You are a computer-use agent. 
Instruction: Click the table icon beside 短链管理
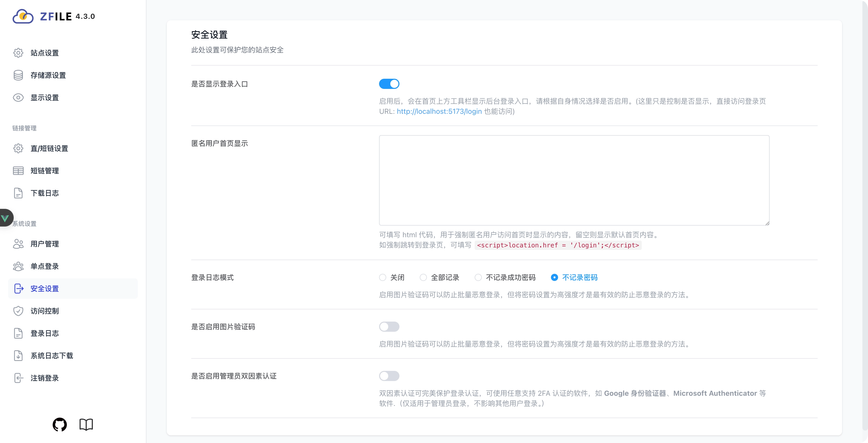(18, 171)
